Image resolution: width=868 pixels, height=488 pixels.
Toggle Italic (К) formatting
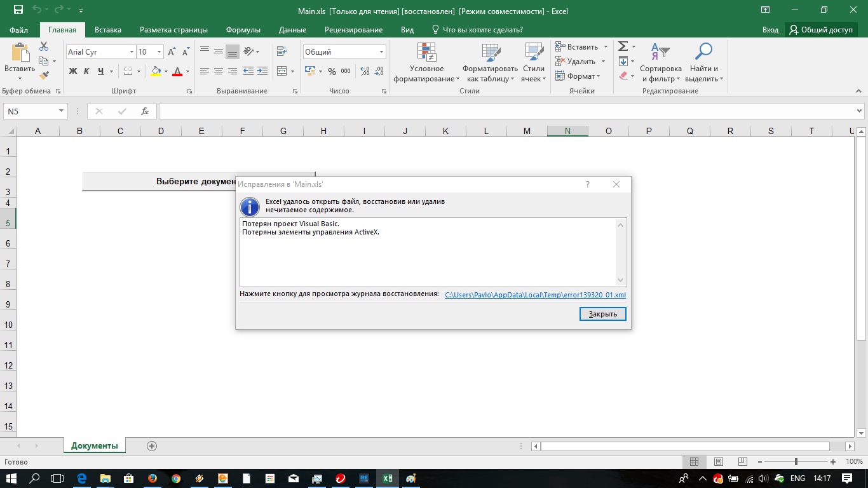[87, 71]
